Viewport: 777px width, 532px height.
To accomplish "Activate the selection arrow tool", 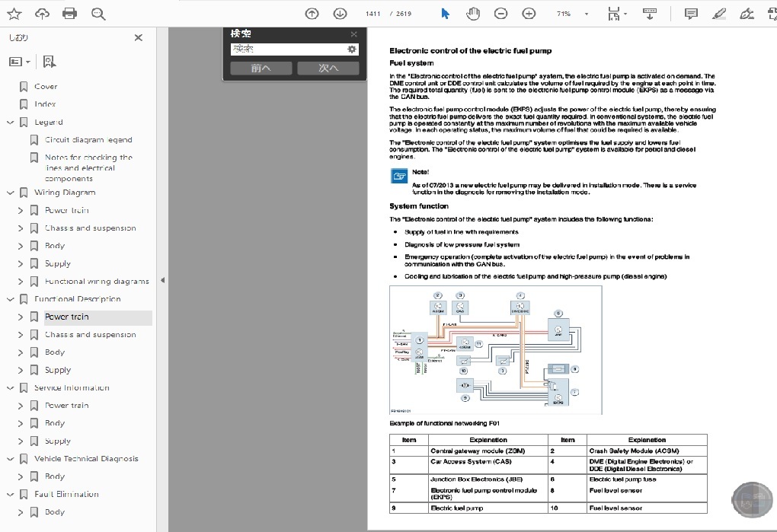I will click(x=445, y=14).
